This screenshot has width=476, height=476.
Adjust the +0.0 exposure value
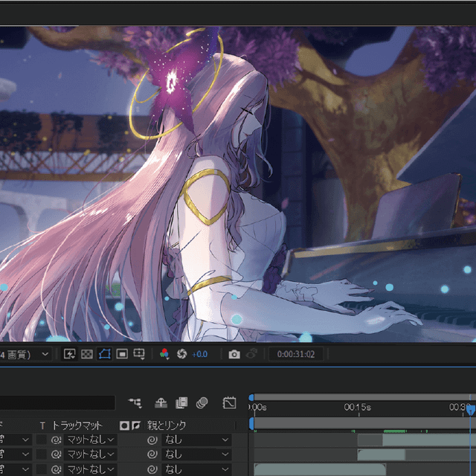(199, 355)
